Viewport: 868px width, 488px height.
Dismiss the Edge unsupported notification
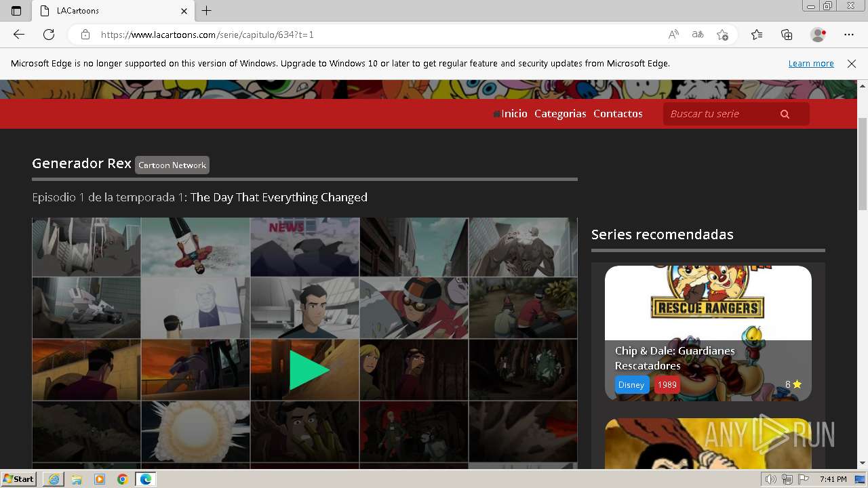[x=852, y=64]
